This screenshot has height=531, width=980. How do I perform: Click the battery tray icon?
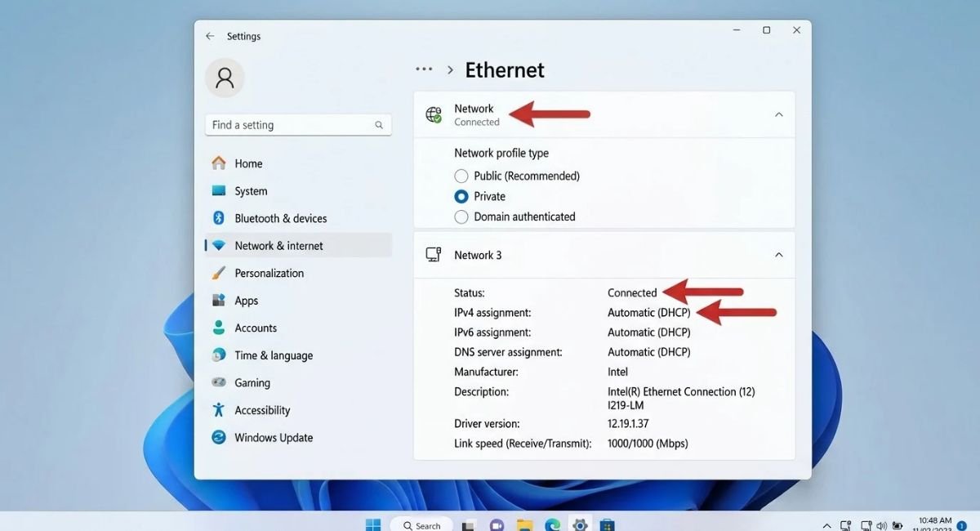point(898,525)
